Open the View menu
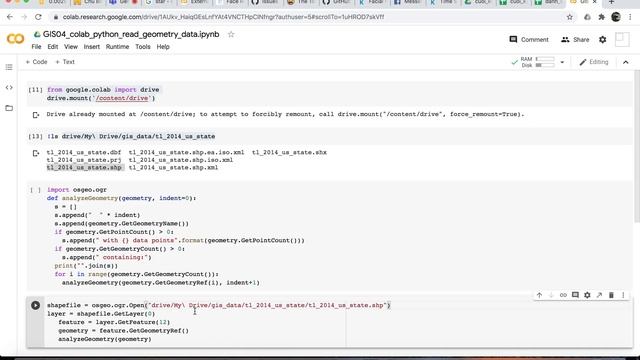640x360 pixels. click(x=71, y=47)
